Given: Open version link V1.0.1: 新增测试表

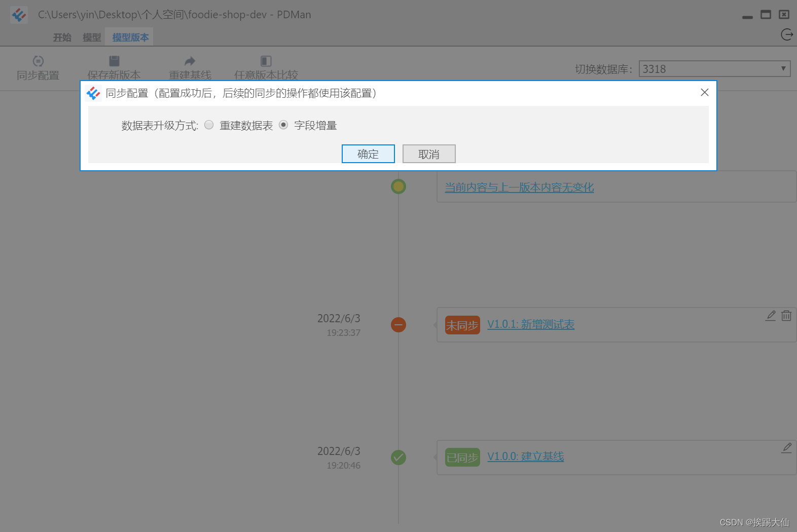Looking at the screenshot, I should 531,324.
